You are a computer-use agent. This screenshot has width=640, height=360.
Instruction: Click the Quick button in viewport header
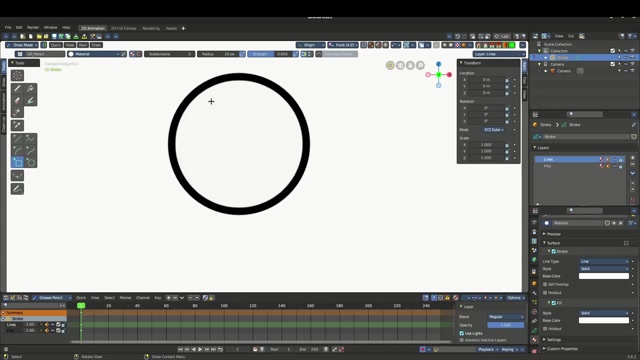click(x=56, y=45)
